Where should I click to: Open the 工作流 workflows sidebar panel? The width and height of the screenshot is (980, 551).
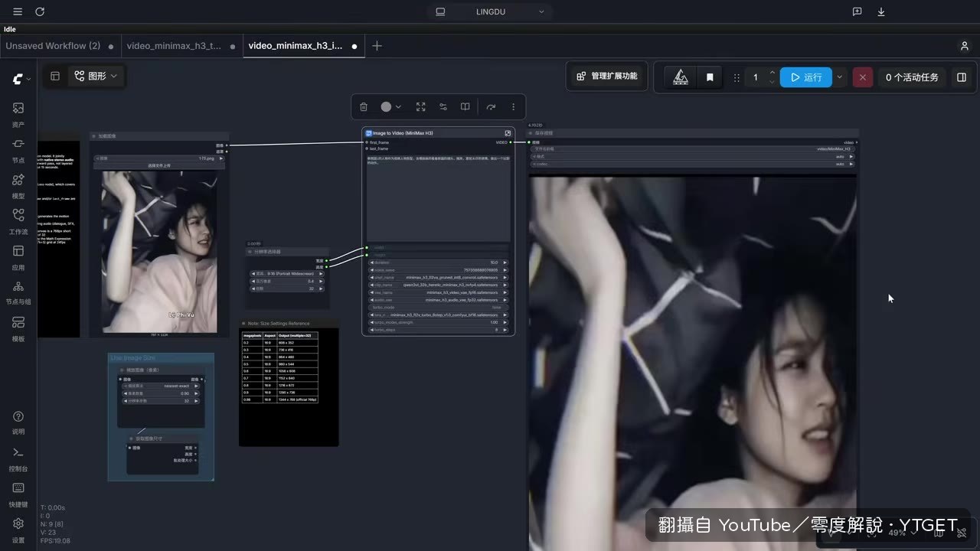point(18,221)
